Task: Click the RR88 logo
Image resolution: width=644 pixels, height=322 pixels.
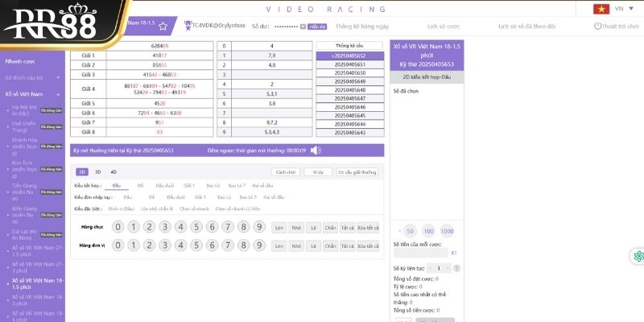Action: pos(50,23)
